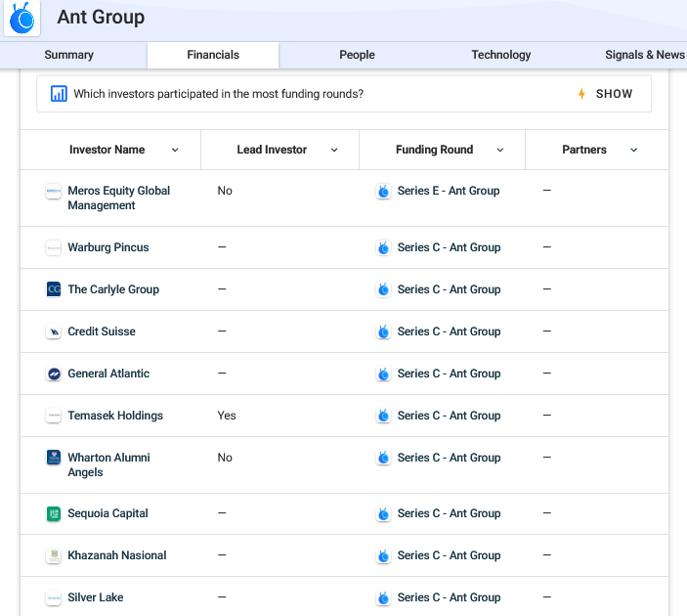This screenshot has width=687, height=616.
Task: Click Ant icon in Khazanah Nasional row
Action: [x=383, y=556]
